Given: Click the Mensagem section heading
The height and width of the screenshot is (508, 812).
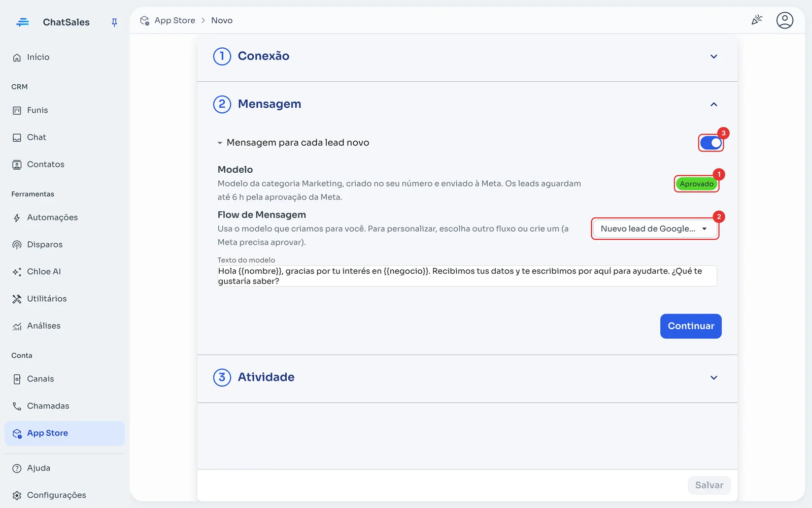Looking at the screenshot, I should pos(269,104).
